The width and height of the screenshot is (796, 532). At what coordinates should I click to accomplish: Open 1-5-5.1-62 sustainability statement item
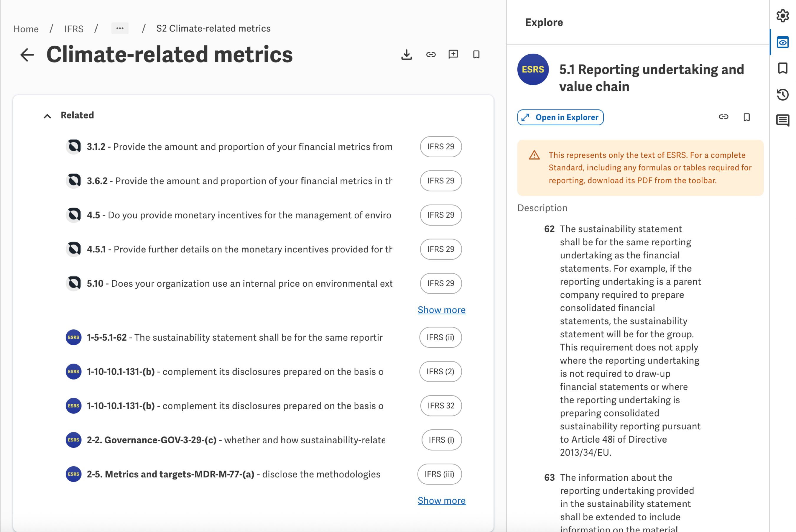(235, 337)
